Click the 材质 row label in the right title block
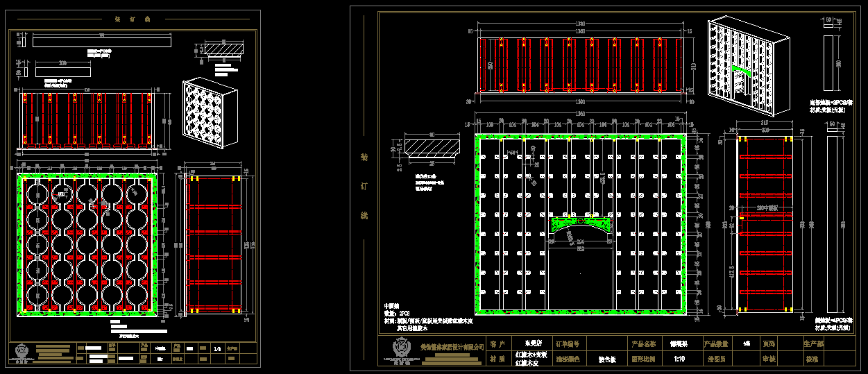Image resolution: width=868 pixels, height=374 pixels. [x=497, y=359]
